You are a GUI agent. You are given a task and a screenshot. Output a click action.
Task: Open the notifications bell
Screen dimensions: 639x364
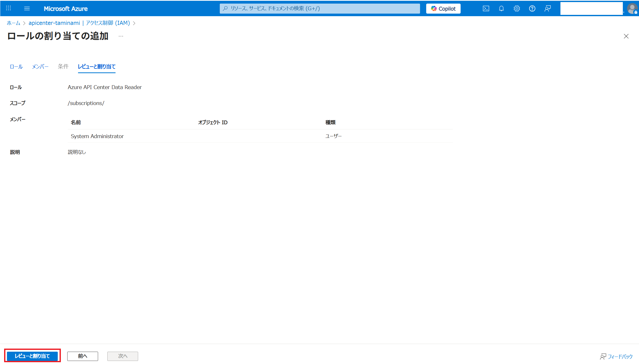pos(501,8)
